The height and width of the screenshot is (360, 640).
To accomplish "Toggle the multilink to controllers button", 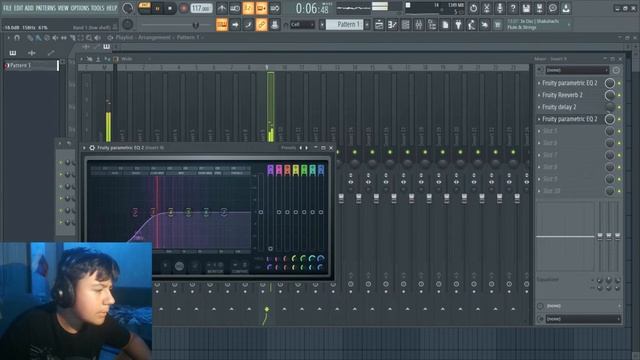I will pos(261,25).
